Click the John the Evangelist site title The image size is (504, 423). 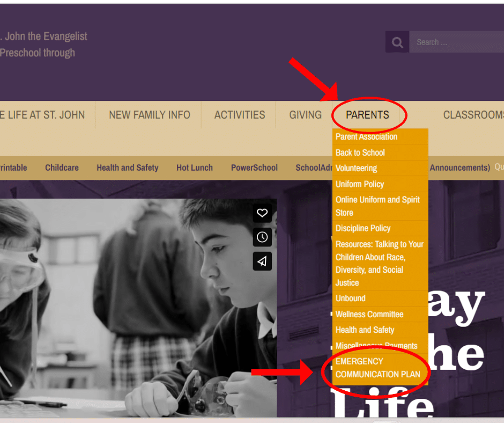44,37
